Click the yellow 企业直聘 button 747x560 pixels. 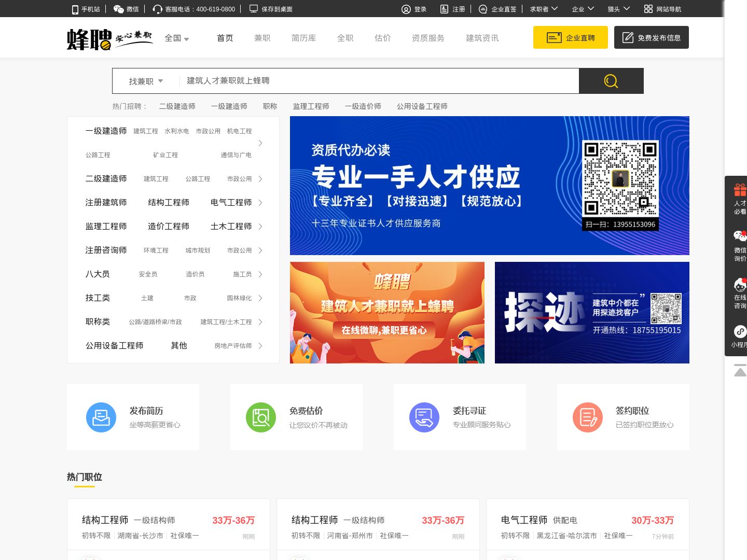(570, 37)
